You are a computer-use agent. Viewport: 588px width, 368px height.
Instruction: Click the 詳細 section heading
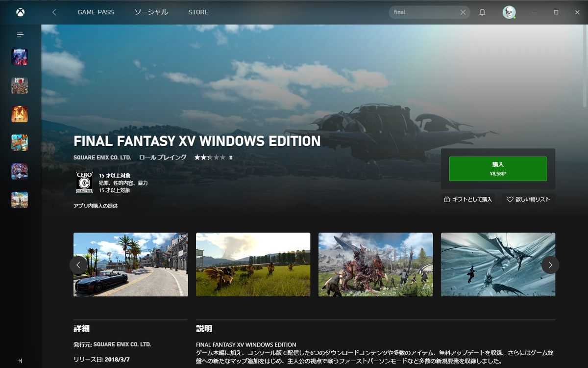click(81, 329)
